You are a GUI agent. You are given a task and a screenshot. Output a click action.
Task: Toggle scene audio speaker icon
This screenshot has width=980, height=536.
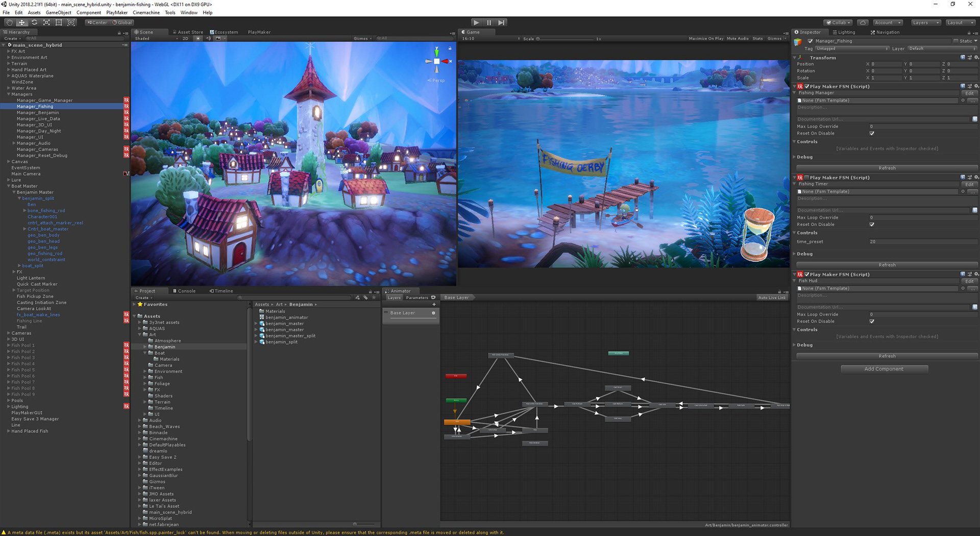[x=208, y=38]
